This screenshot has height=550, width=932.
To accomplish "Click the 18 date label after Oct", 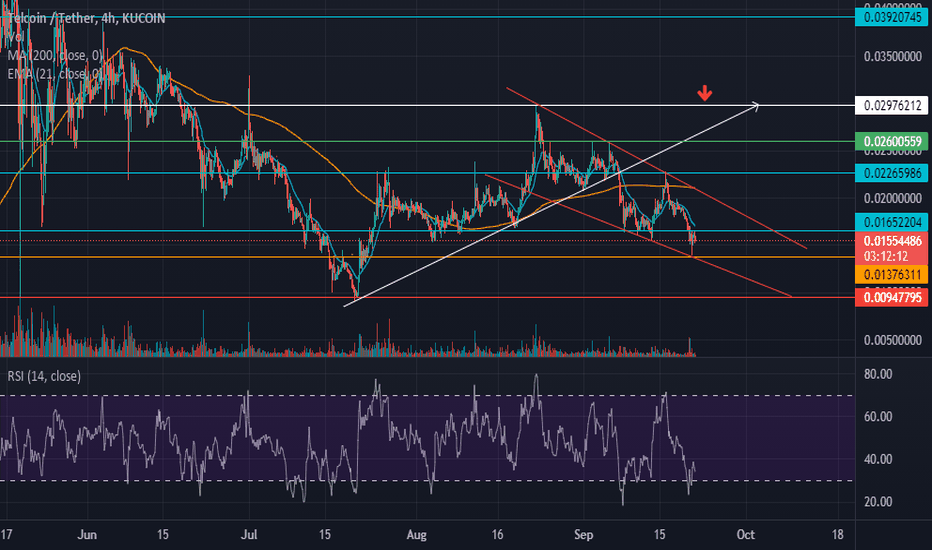I will click(x=837, y=535).
